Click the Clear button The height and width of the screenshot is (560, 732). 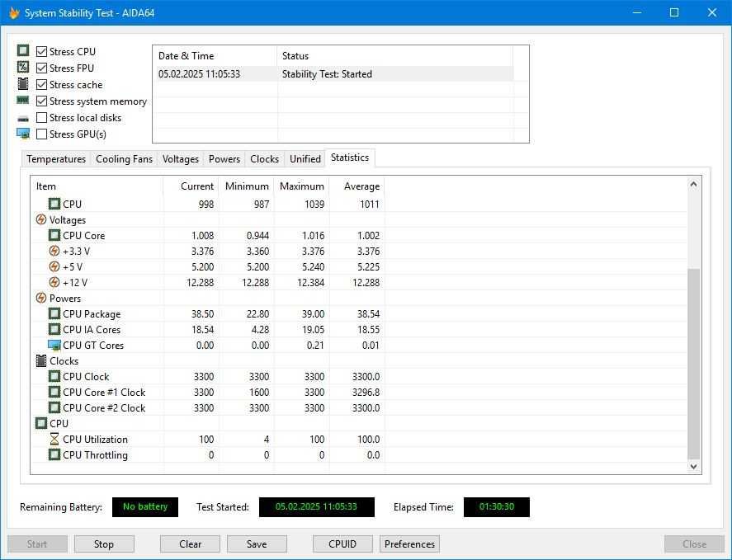[x=190, y=544]
